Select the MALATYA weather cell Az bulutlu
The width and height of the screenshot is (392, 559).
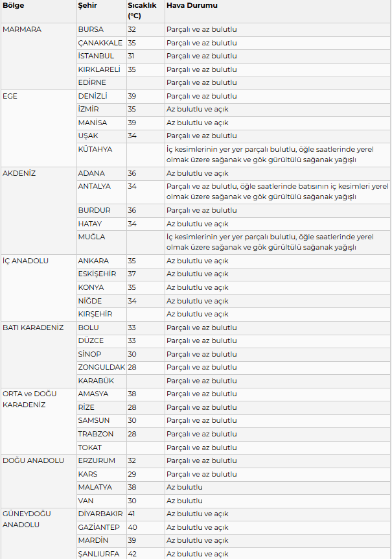[x=277, y=488]
